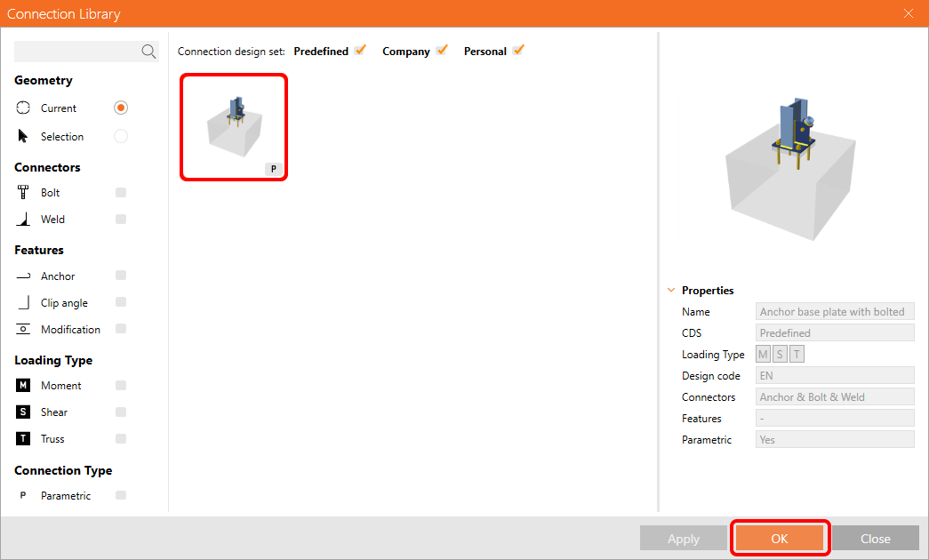Disable the Company design set checkbox
Image resolution: width=929 pixels, height=560 pixels.
click(x=441, y=51)
